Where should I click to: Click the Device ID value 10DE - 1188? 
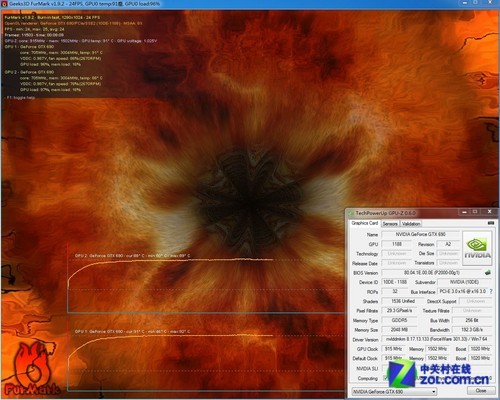coord(395,282)
